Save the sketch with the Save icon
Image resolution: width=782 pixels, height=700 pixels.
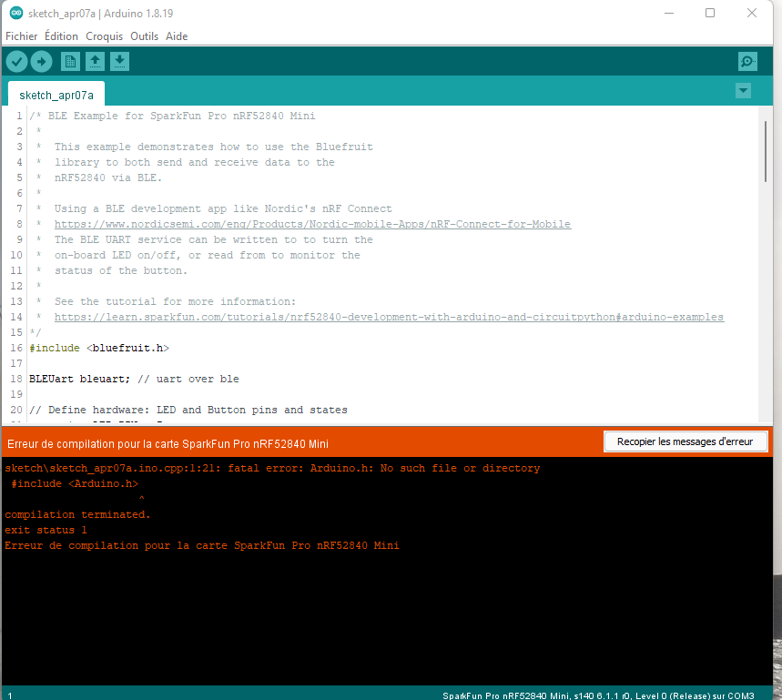[x=119, y=62]
